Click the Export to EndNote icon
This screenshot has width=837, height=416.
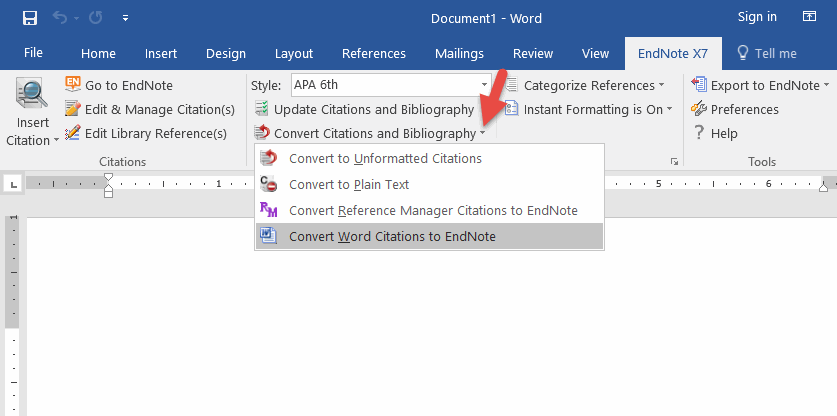pos(699,85)
